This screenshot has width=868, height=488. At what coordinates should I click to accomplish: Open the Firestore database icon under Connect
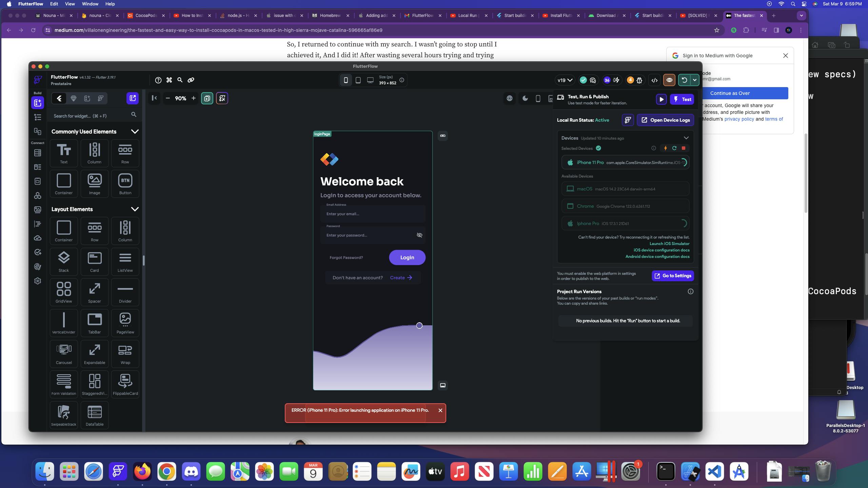[x=38, y=153]
